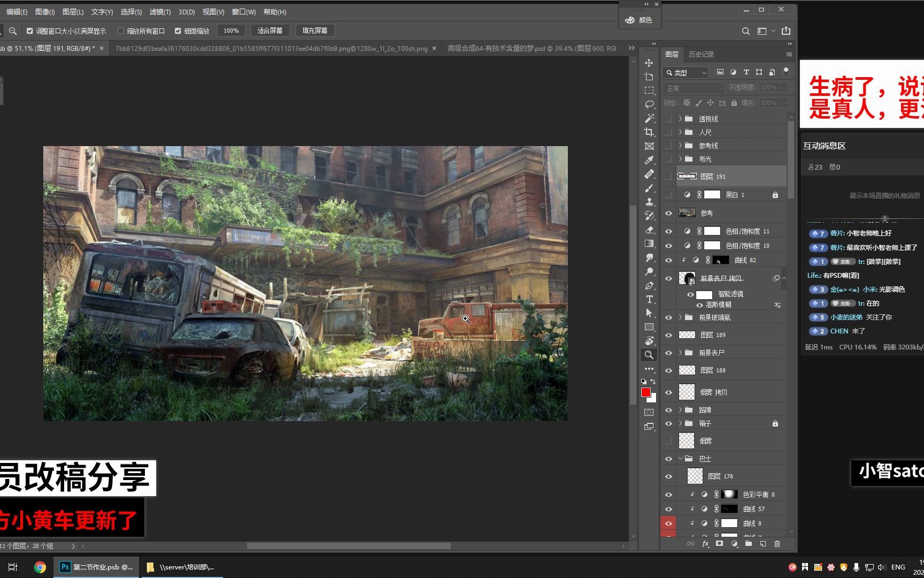Select the Brush tool
This screenshot has height=578, width=924.
649,188
